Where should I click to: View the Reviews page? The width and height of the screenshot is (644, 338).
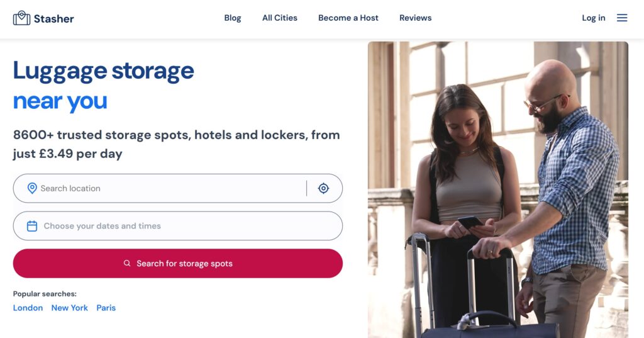(x=415, y=18)
